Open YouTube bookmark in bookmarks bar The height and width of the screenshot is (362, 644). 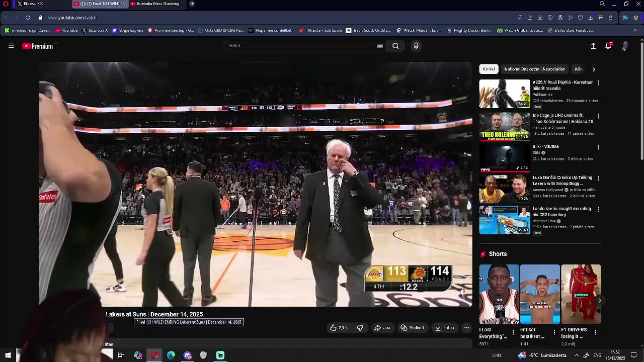pos(66,30)
